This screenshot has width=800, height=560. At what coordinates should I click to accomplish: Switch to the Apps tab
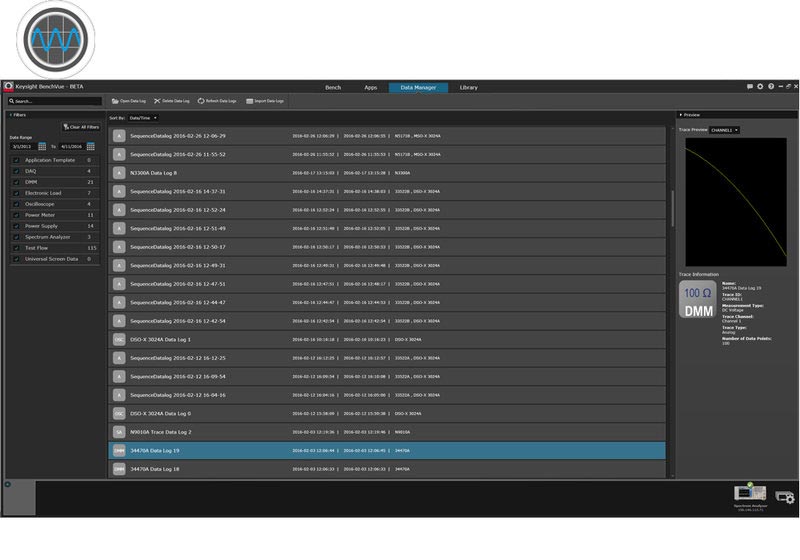370,88
